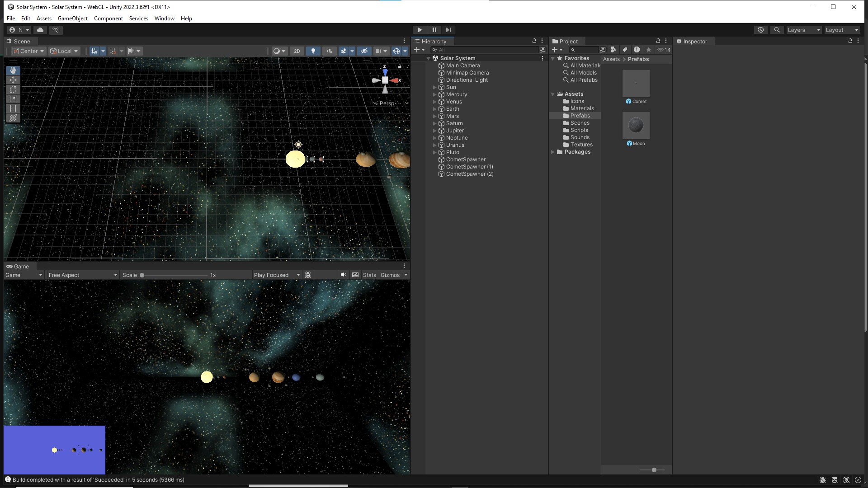
Task: Toggle scene audio mute button
Action: click(329, 51)
